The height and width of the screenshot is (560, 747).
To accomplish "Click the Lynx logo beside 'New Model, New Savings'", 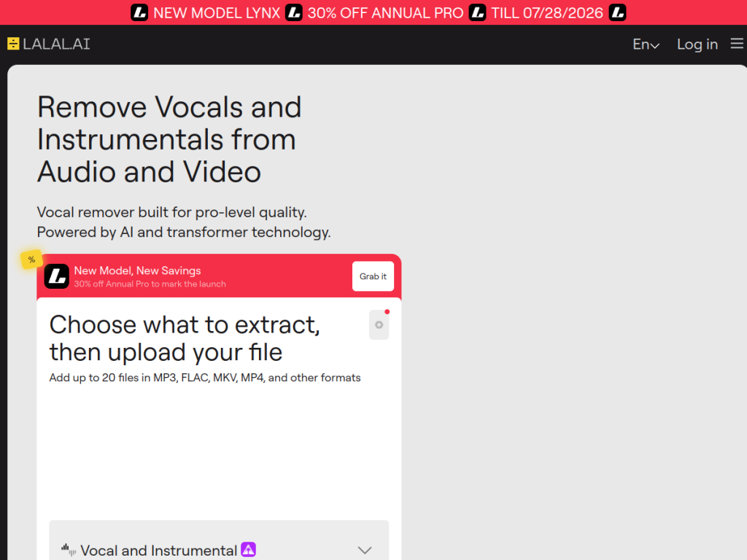I will (57, 276).
